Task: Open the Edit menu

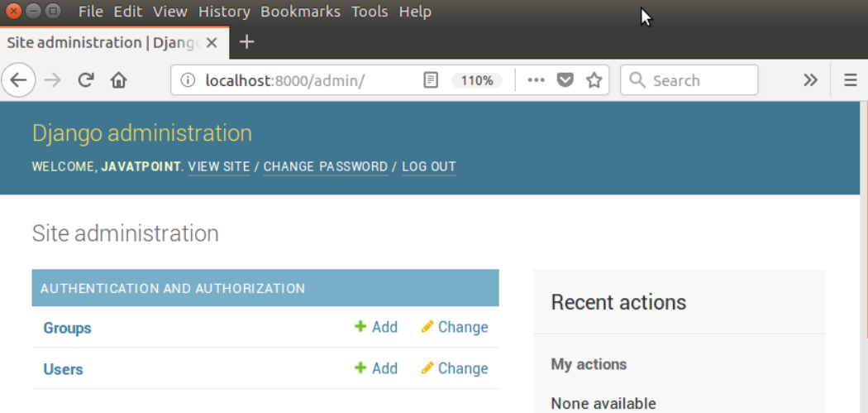Action: (x=128, y=11)
